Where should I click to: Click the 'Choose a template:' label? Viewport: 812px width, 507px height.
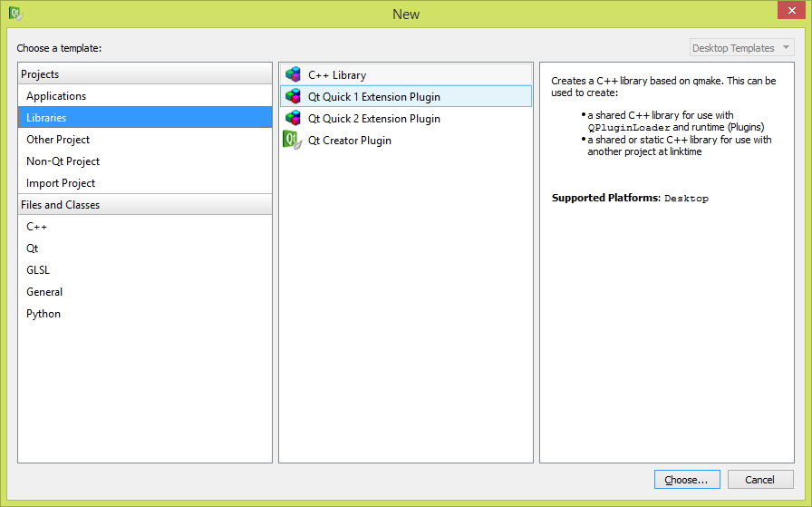(59, 48)
